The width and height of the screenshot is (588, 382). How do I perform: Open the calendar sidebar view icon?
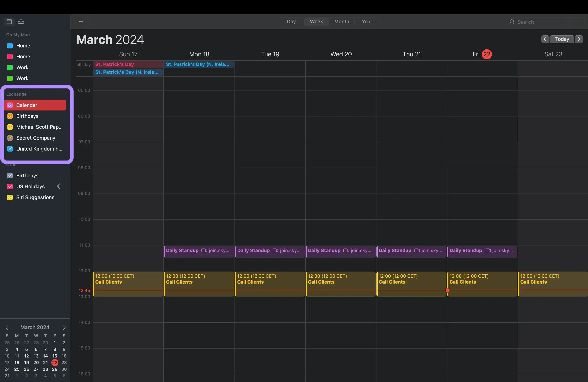click(9, 22)
